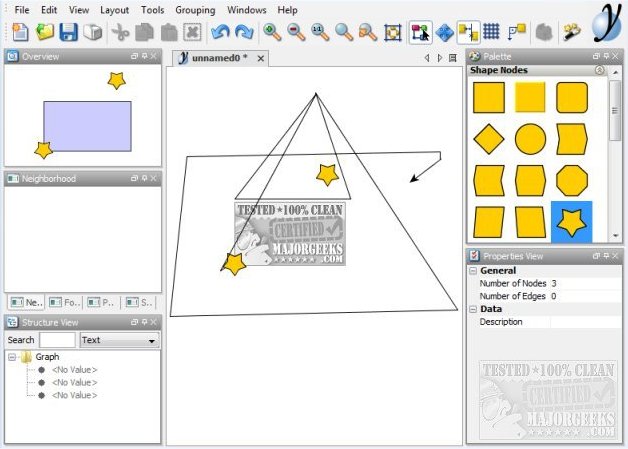Select the sharp rectangle palette node

point(489,98)
